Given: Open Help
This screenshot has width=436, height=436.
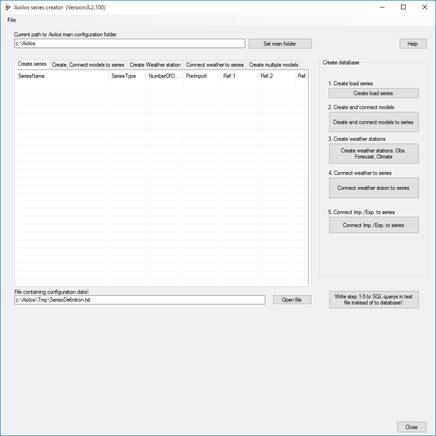Looking at the screenshot, I should [x=413, y=44].
